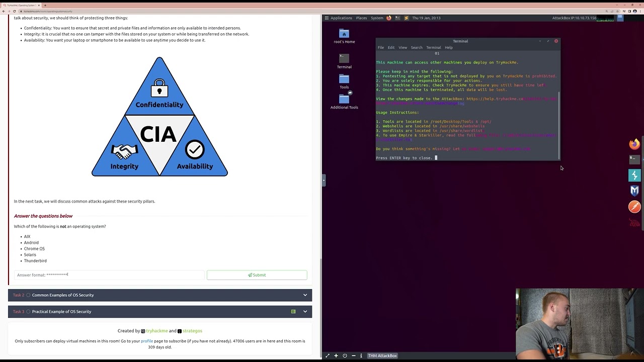The width and height of the screenshot is (644, 362).
Task: Select the Thunderbird list item
Action: pos(35,261)
